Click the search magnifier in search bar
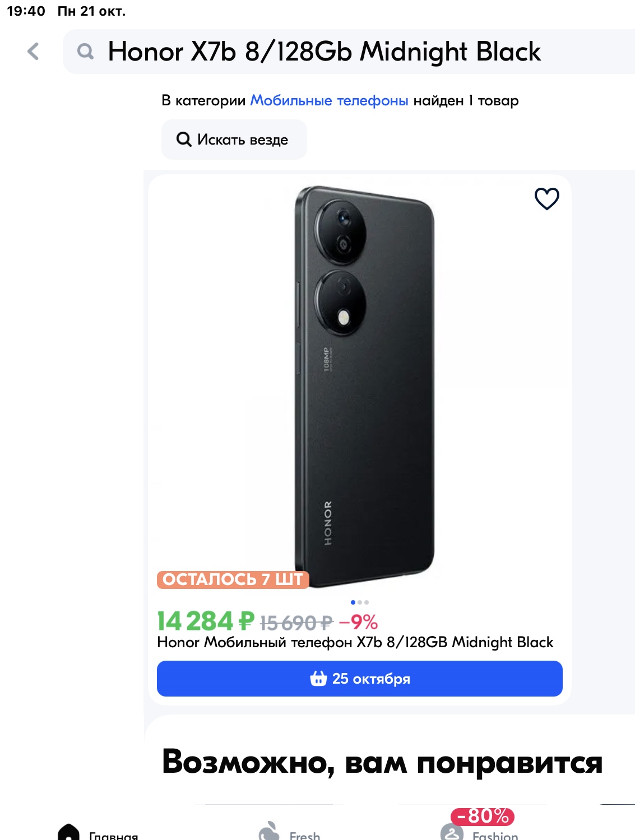The height and width of the screenshot is (840, 635). click(85, 52)
